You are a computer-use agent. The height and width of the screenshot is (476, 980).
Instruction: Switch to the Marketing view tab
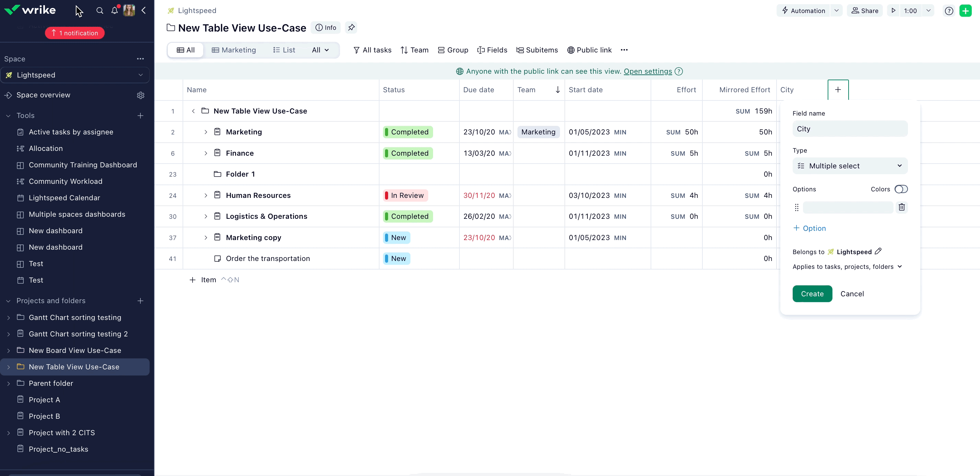(x=234, y=50)
